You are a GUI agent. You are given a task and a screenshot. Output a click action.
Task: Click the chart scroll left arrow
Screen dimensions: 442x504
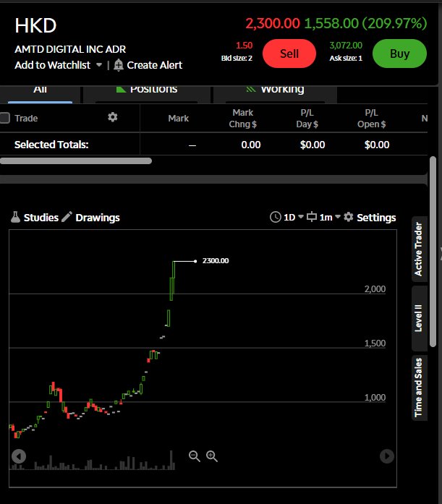19,456
